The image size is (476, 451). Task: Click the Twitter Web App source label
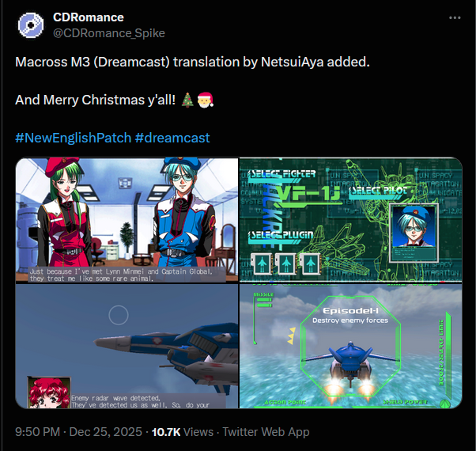click(x=266, y=432)
